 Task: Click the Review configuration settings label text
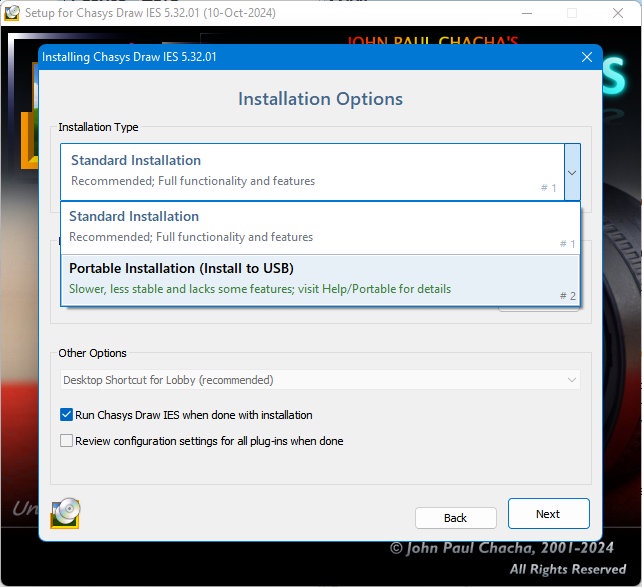(x=209, y=441)
